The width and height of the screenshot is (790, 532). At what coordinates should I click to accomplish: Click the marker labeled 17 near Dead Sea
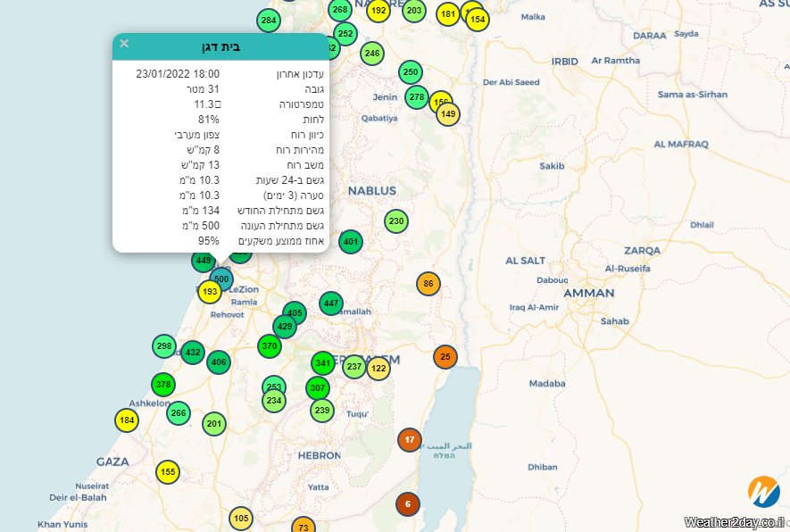point(410,440)
